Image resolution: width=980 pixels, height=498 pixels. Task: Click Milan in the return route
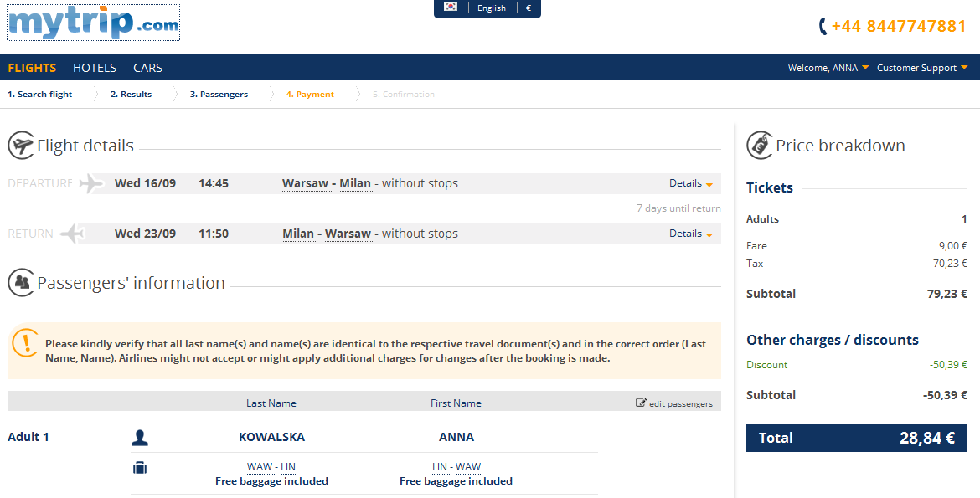click(x=298, y=234)
